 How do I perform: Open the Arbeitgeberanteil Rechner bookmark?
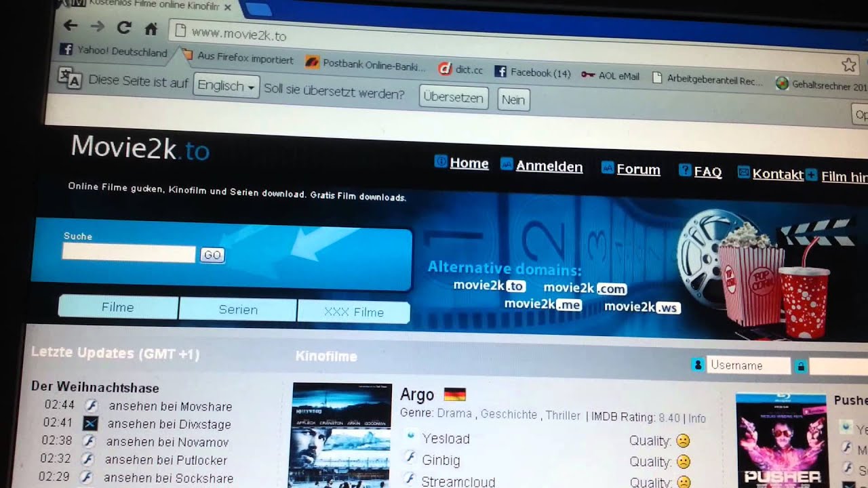pyautogui.click(x=707, y=79)
